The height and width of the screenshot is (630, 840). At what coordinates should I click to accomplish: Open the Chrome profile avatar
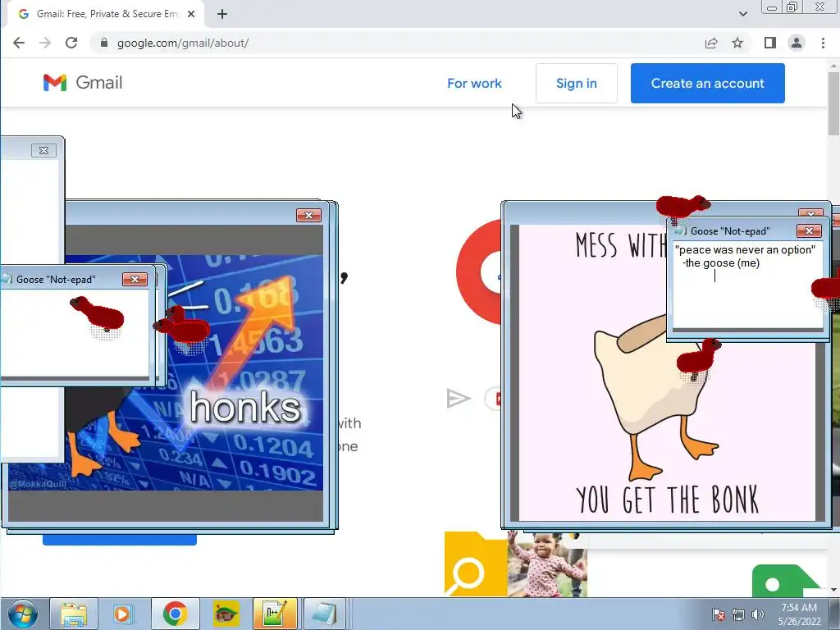pos(797,43)
